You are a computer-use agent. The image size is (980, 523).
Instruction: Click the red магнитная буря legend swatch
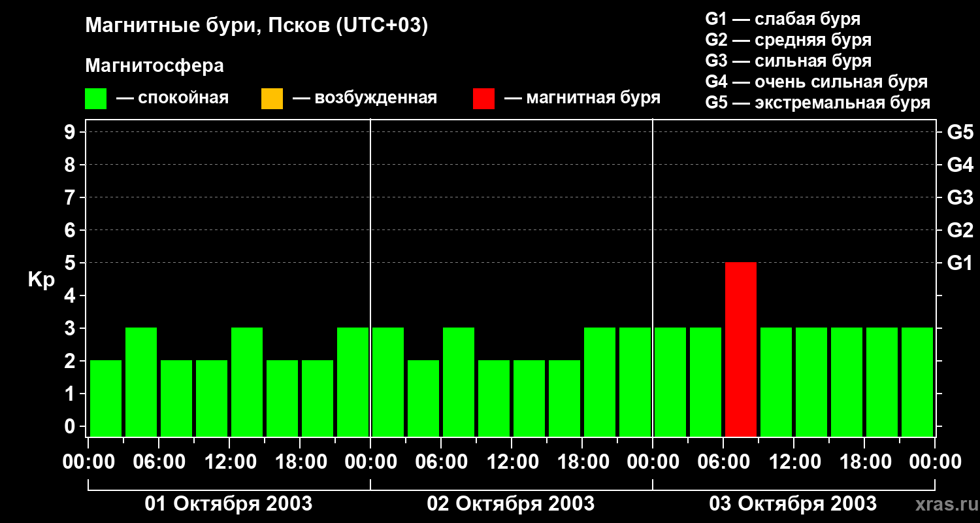[483, 99]
